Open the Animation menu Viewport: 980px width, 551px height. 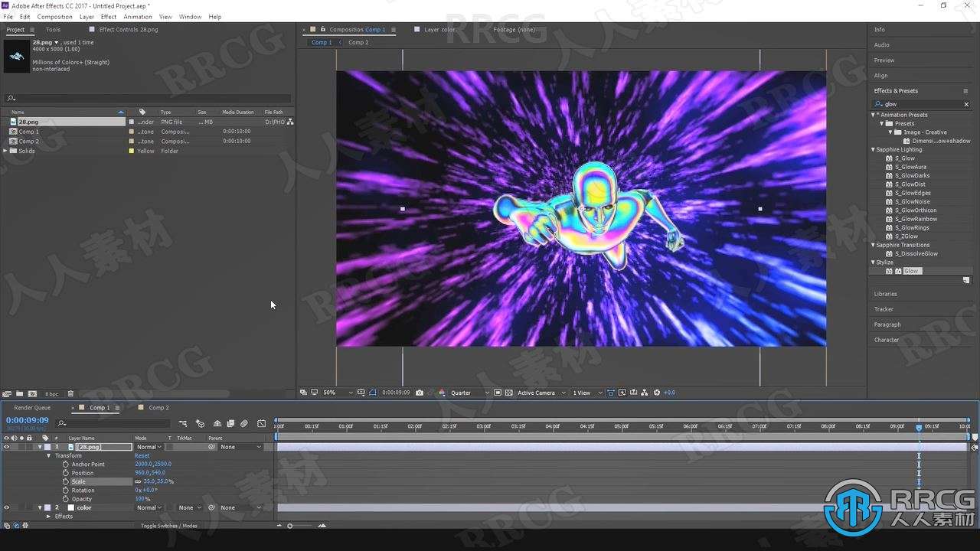pos(138,17)
